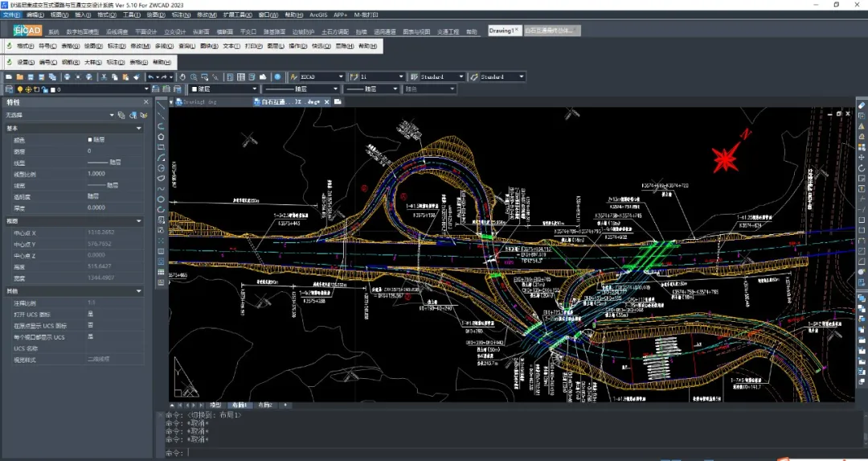
Task: Click the Print icon in toolbar
Action: pos(66,77)
